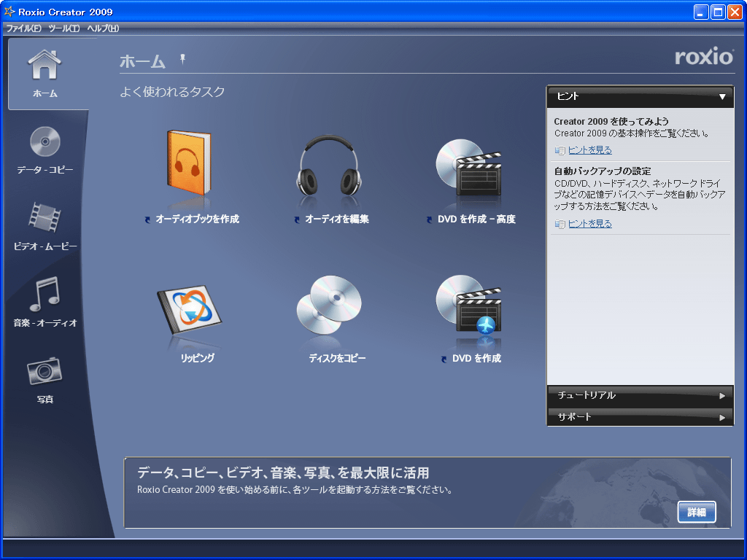Click the DVD を作成 - 高度 label
This screenshot has width=747, height=560.
coord(476,219)
